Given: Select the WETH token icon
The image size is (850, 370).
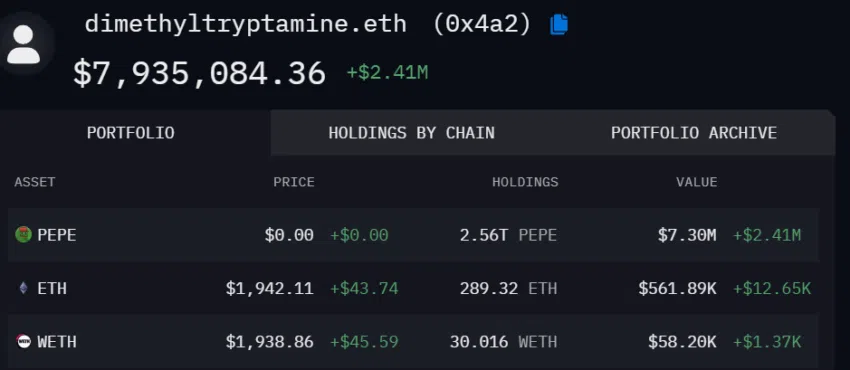Looking at the screenshot, I should (x=23, y=342).
